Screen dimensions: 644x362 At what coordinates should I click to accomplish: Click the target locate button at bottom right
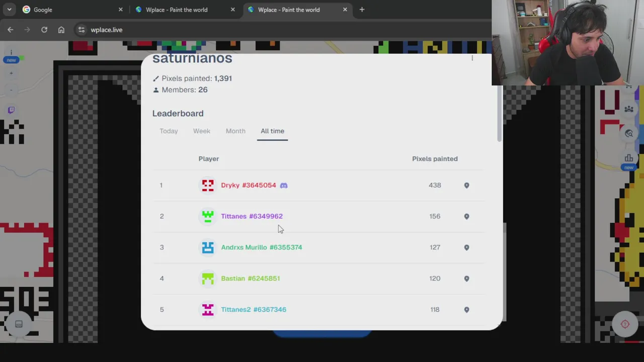[625, 324]
